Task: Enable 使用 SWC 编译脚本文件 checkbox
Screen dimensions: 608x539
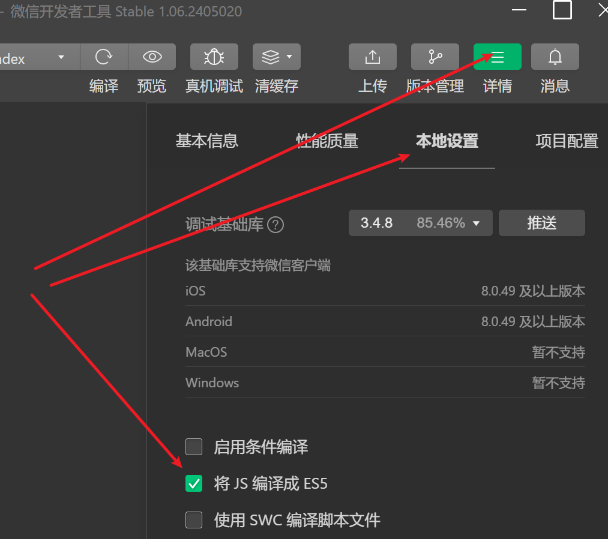Action: [193, 520]
